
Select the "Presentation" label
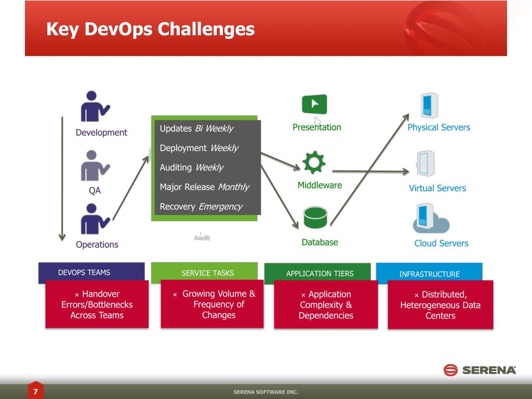coord(317,127)
